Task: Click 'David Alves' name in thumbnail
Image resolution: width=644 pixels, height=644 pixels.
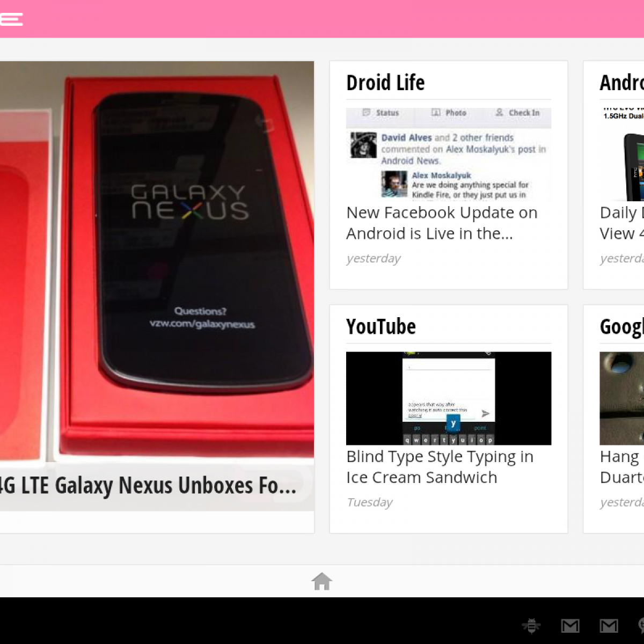Action: [x=406, y=138]
